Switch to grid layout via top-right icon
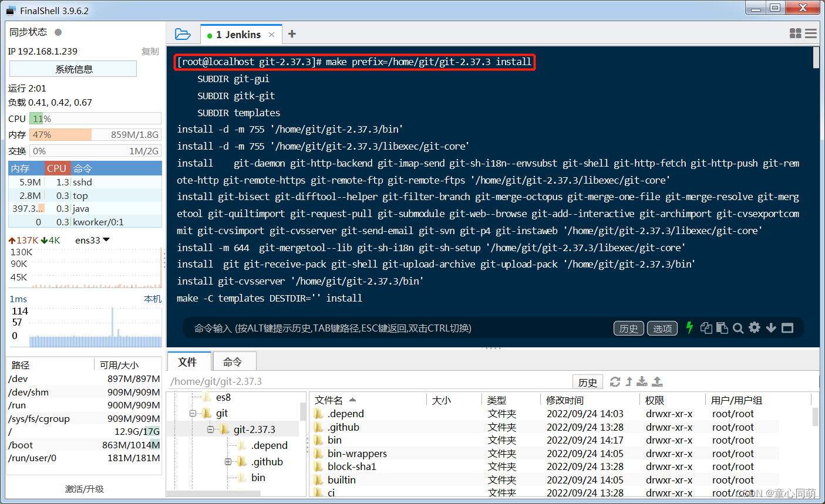 click(x=795, y=33)
